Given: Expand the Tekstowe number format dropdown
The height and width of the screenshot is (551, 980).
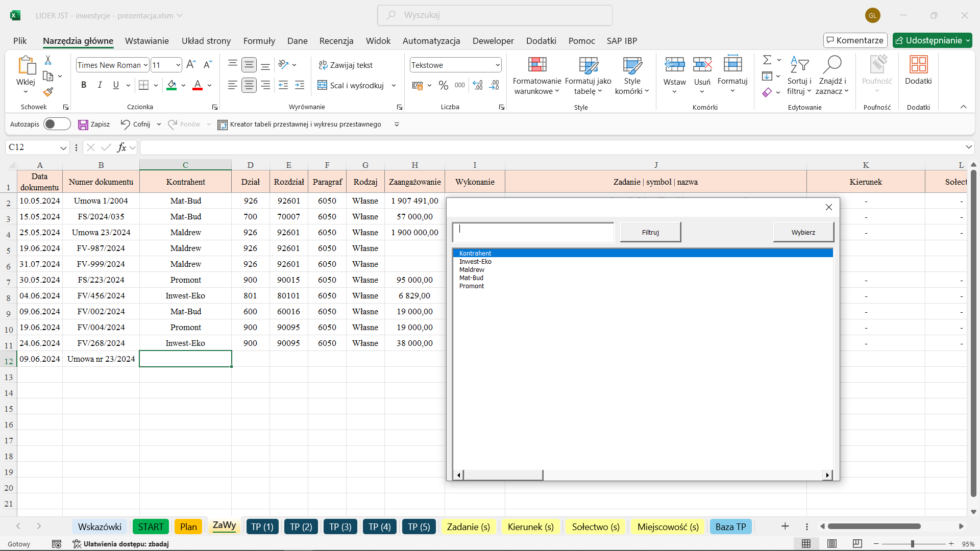Looking at the screenshot, I should pyautogui.click(x=497, y=65).
